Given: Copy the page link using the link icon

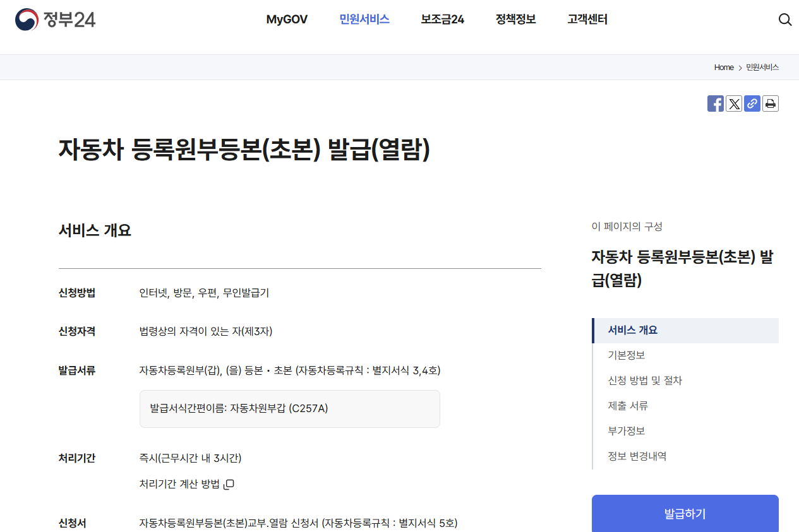Looking at the screenshot, I should (752, 103).
